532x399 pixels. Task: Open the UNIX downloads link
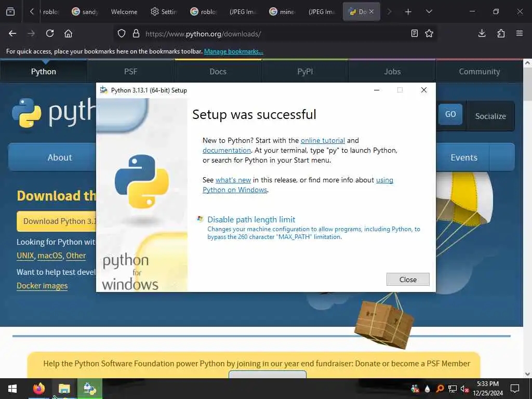tap(25, 256)
